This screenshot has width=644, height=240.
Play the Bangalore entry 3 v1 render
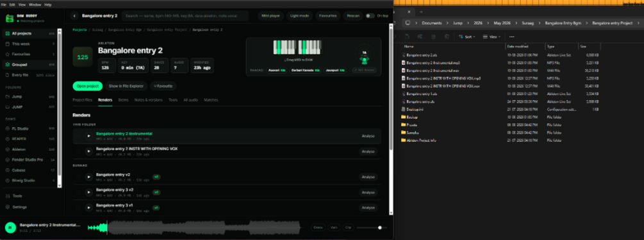(88, 207)
